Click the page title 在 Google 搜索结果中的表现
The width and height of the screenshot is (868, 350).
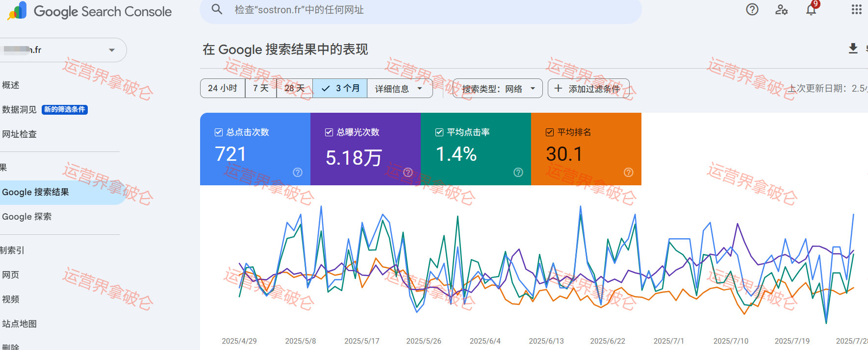tap(285, 50)
